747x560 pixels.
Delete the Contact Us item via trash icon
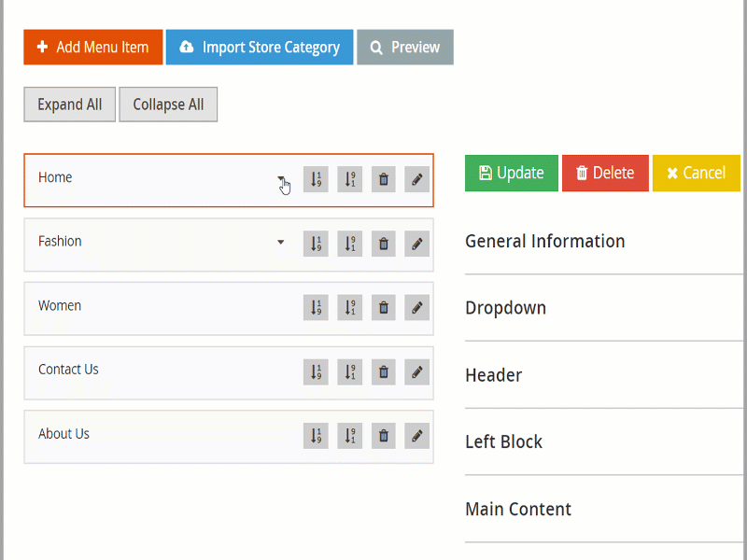(383, 371)
